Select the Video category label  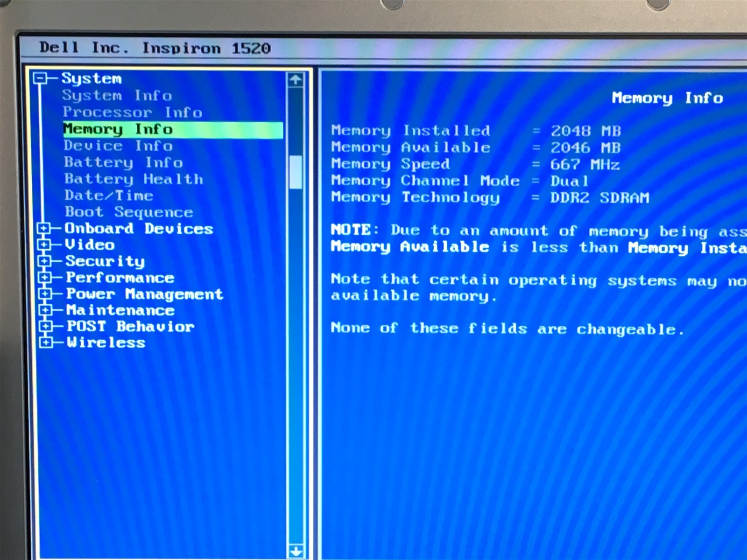(x=90, y=245)
